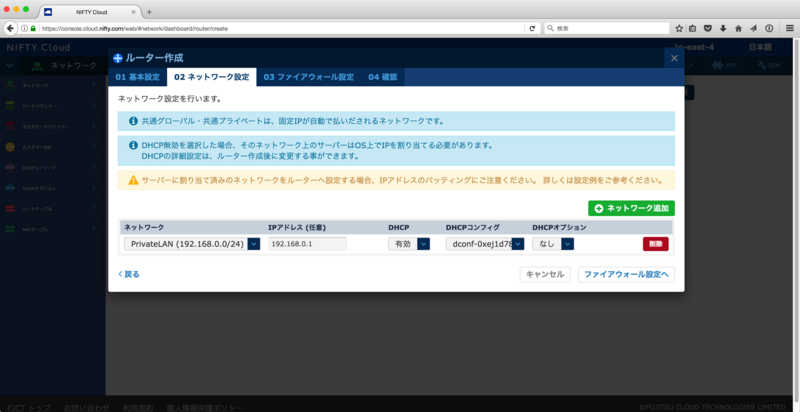800x412 pixels.
Task: Click the Pocket icon in toolbar
Action: [708, 29]
